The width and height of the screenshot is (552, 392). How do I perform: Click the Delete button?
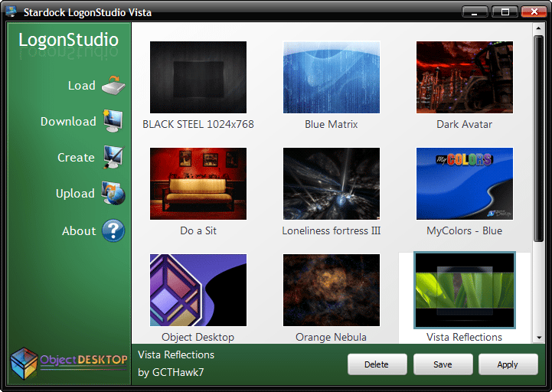click(377, 364)
